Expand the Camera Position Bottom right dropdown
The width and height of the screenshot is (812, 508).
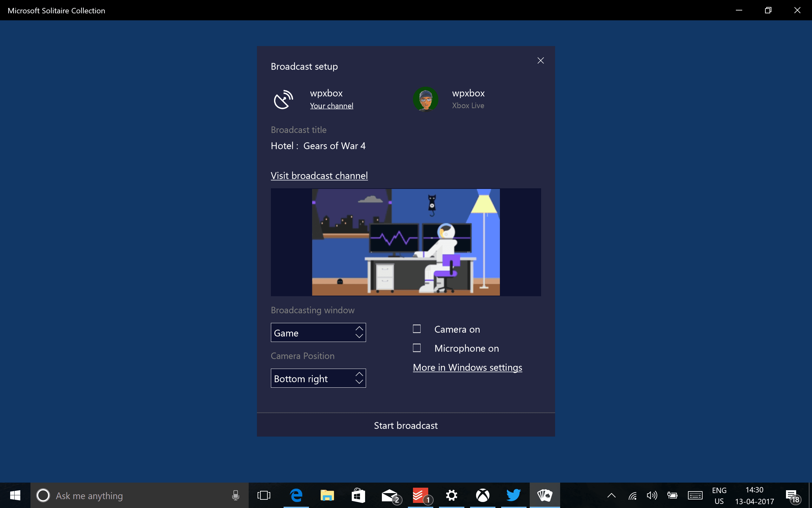tap(318, 378)
